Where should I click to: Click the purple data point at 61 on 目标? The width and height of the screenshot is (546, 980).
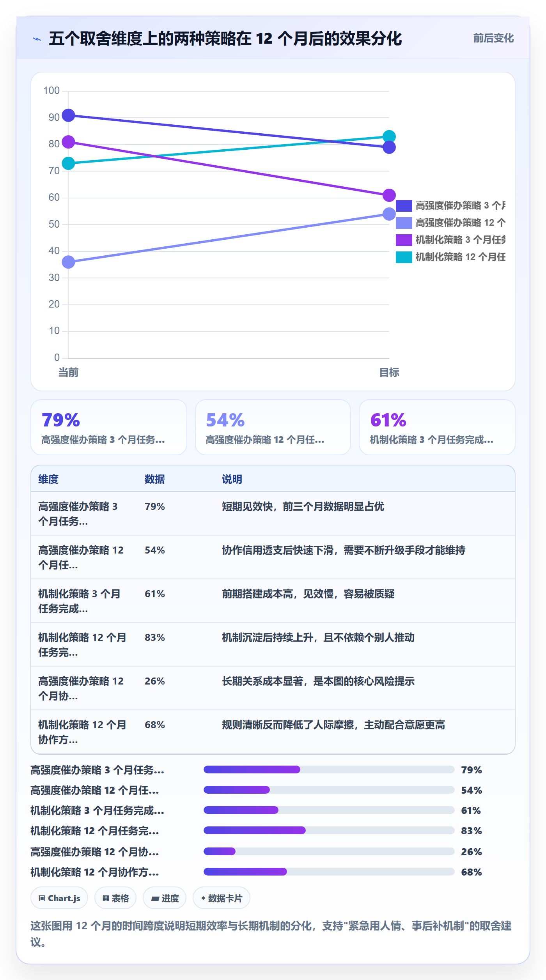click(389, 195)
